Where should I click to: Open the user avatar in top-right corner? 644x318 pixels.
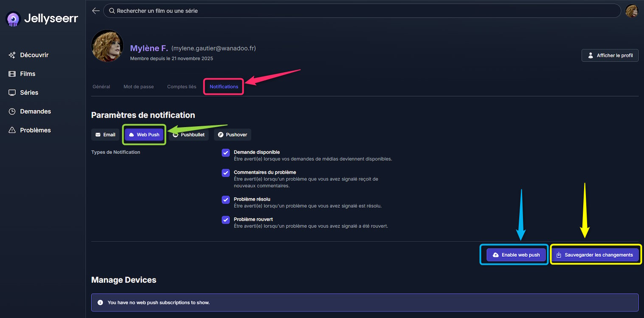point(631,11)
